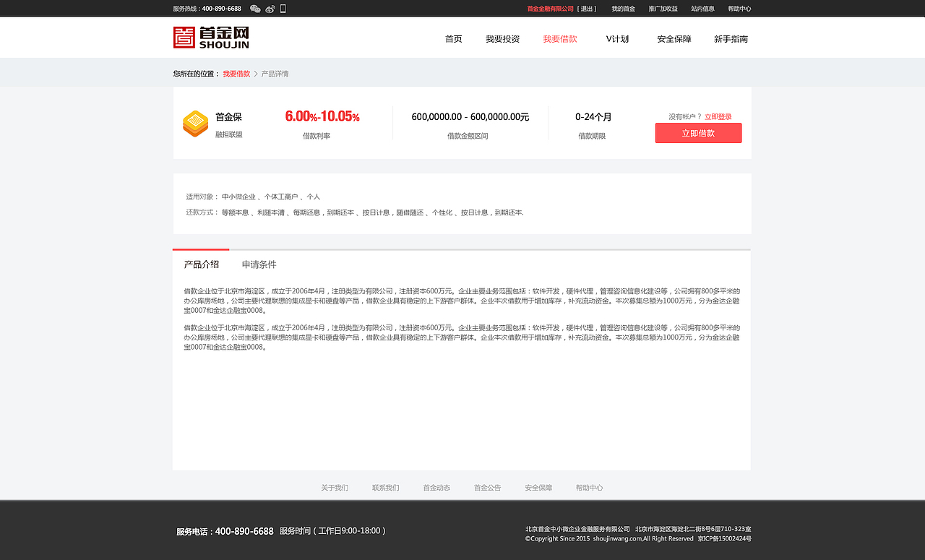Image resolution: width=925 pixels, height=560 pixels.
Task: Open 新手指南 in main navigation
Action: point(731,39)
